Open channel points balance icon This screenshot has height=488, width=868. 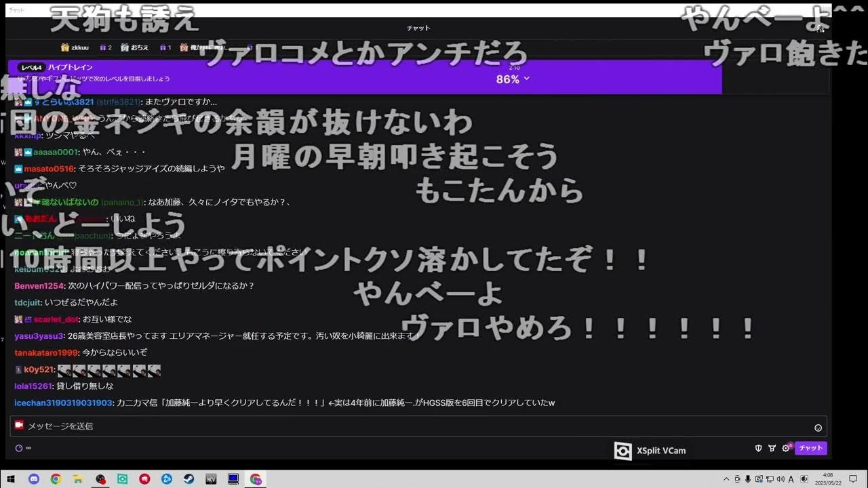tap(19, 448)
